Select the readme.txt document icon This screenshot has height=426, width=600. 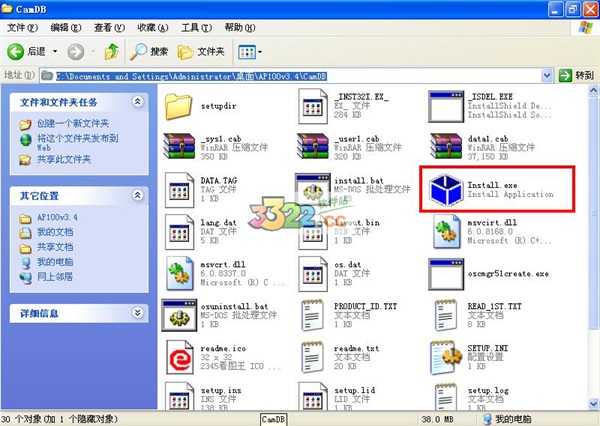[x=312, y=357]
